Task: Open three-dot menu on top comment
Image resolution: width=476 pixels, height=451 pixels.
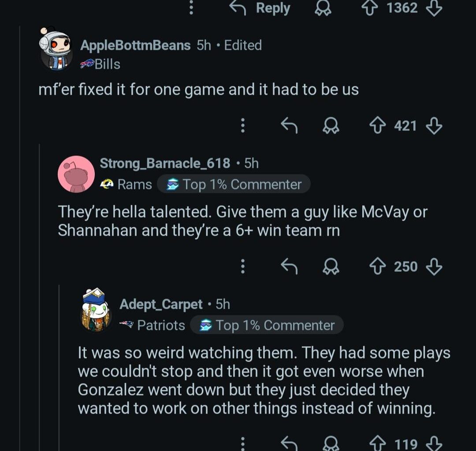Action: pos(191,8)
